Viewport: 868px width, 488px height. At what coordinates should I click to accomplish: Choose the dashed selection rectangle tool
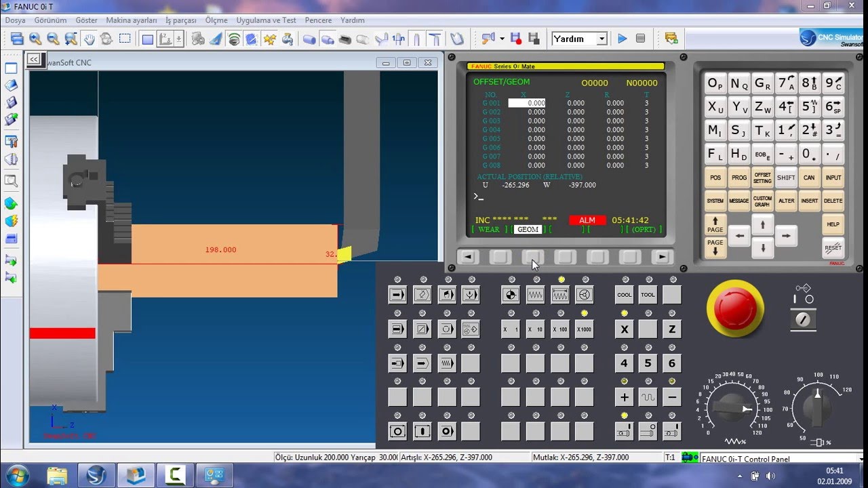click(x=125, y=39)
